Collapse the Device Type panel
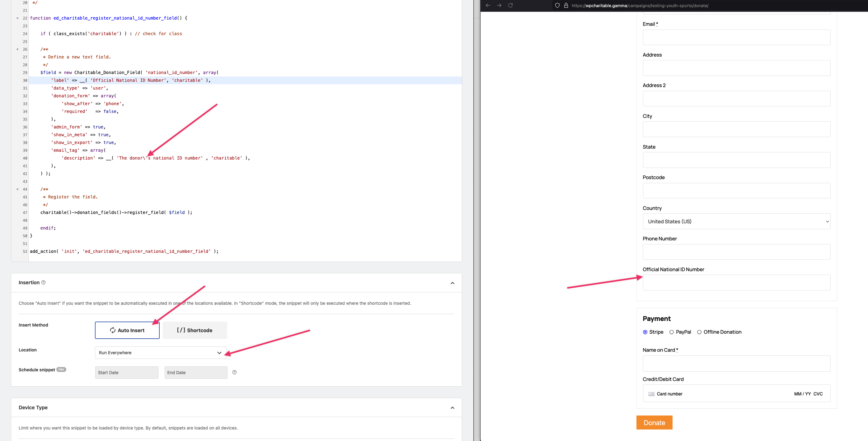This screenshot has height=441, width=868. click(x=453, y=408)
